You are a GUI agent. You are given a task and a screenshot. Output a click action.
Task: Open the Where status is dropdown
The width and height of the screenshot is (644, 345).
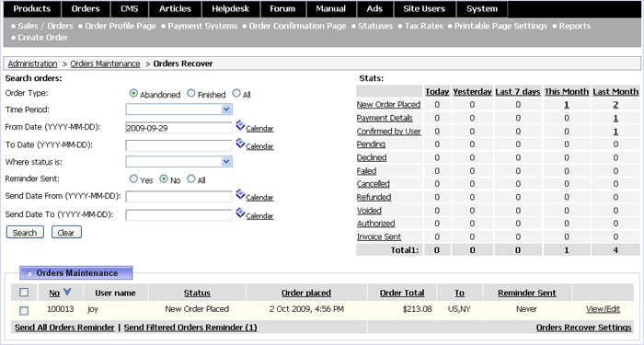[179, 161]
